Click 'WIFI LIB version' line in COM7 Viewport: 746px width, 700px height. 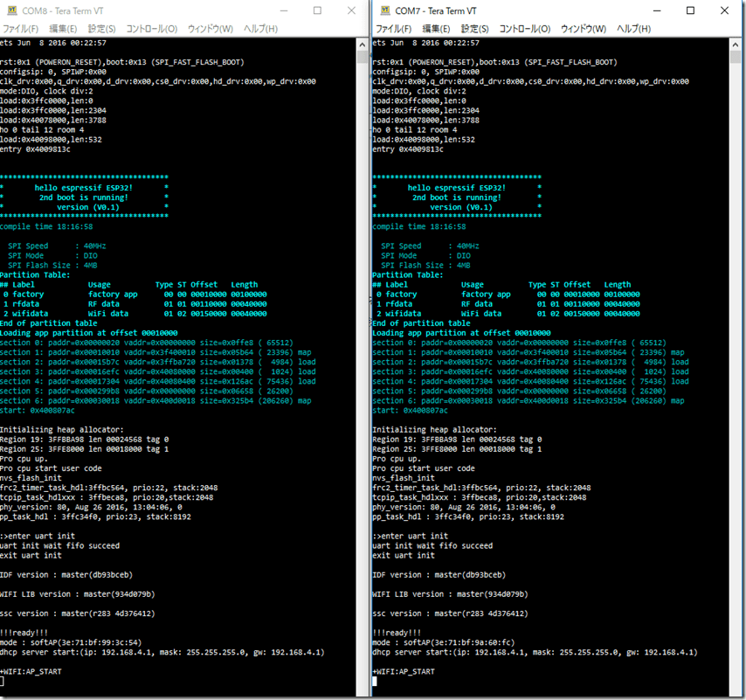coord(450,594)
